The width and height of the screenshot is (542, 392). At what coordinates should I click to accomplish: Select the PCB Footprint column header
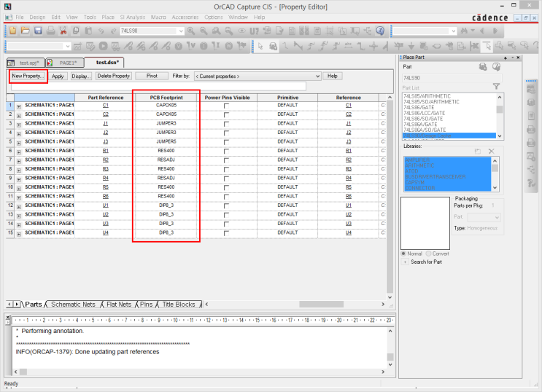point(166,98)
